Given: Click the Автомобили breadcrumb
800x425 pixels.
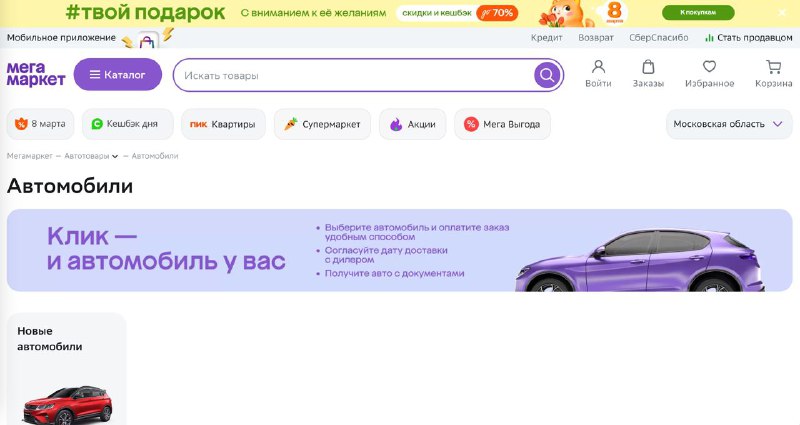Looking at the screenshot, I should click(155, 156).
